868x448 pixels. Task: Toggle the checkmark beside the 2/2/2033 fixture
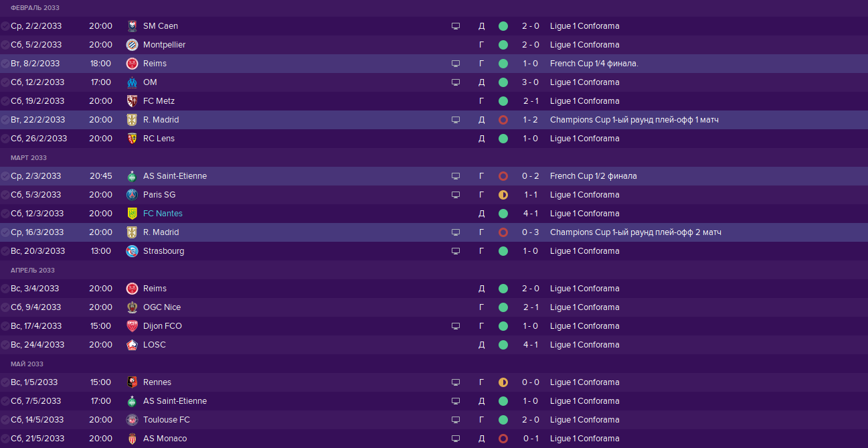click(5, 26)
